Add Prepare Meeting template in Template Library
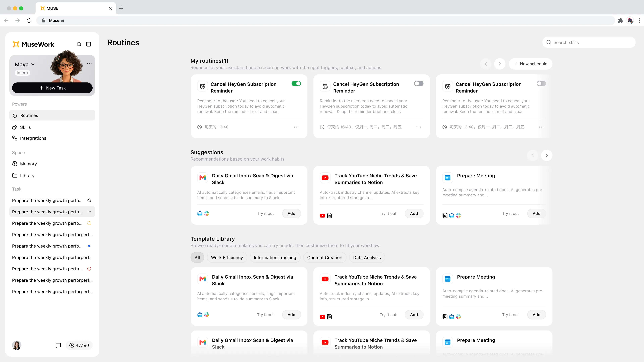This screenshot has width=644, height=362. (x=536, y=315)
